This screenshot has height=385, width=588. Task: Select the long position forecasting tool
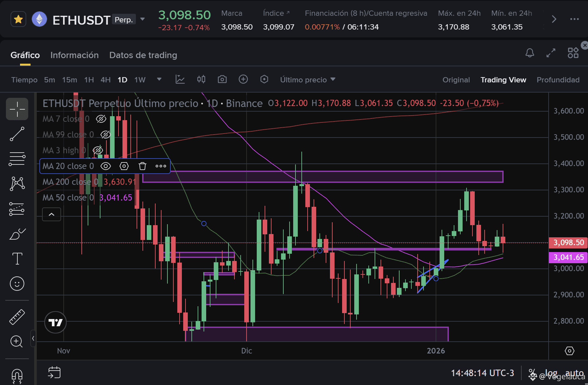pos(17,209)
